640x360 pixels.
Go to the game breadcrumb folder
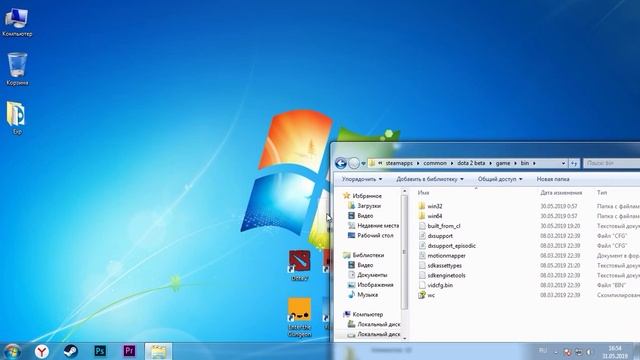503,163
